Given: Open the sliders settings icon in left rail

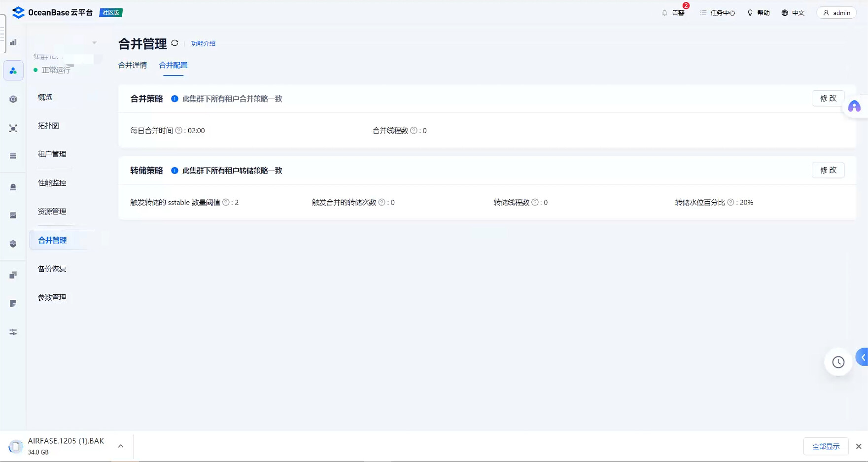Looking at the screenshot, I should tap(13, 332).
